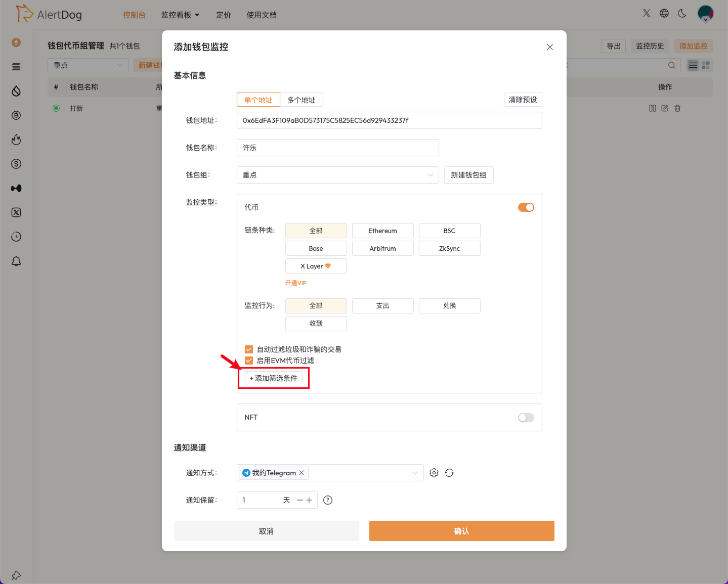Open the history clock icon in sidebar
The width and height of the screenshot is (728, 584).
(x=16, y=237)
